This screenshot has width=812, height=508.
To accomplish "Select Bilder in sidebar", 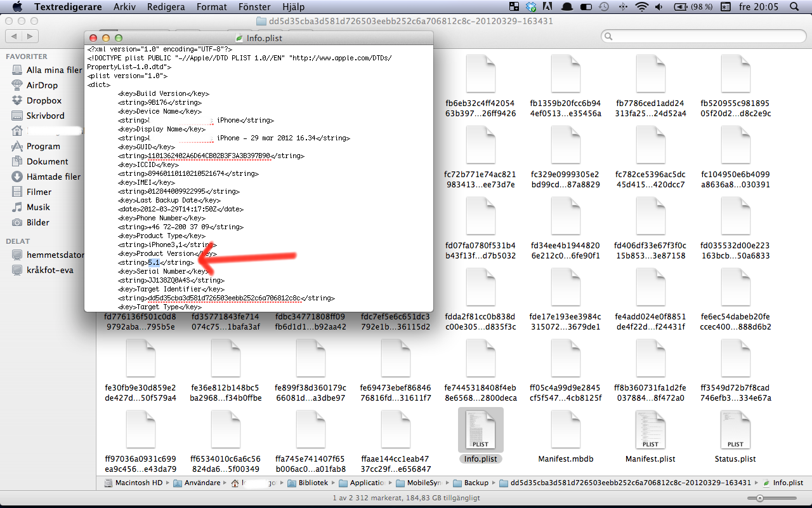I will pos(38,222).
